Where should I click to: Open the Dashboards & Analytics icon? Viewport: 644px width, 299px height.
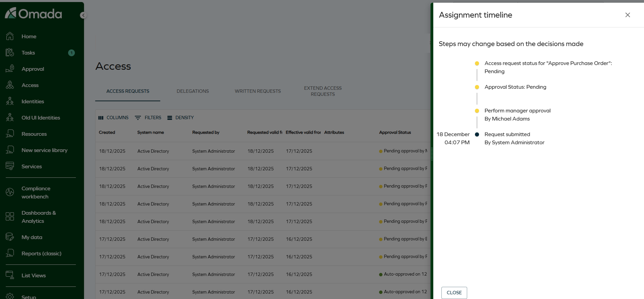pos(10,217)
